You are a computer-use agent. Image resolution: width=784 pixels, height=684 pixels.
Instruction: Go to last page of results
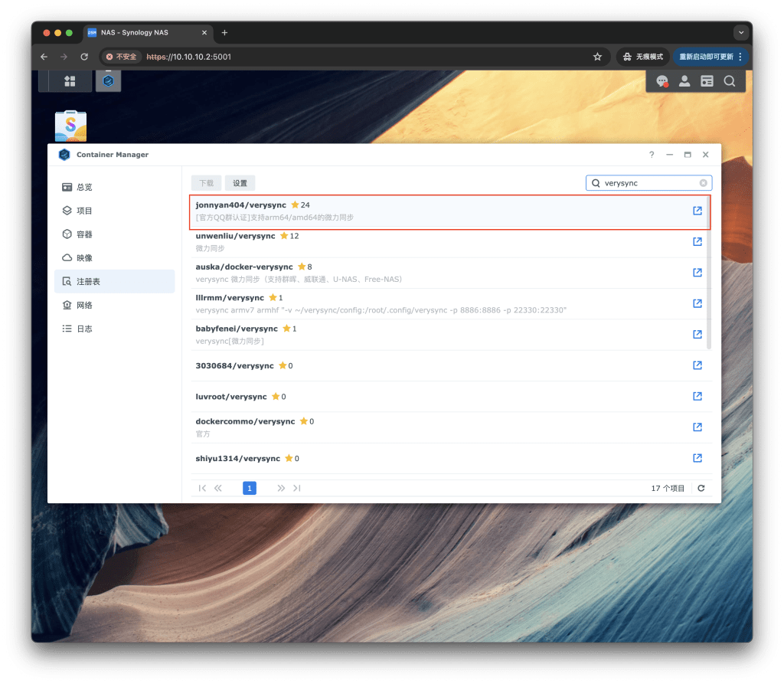coord(297,489)
